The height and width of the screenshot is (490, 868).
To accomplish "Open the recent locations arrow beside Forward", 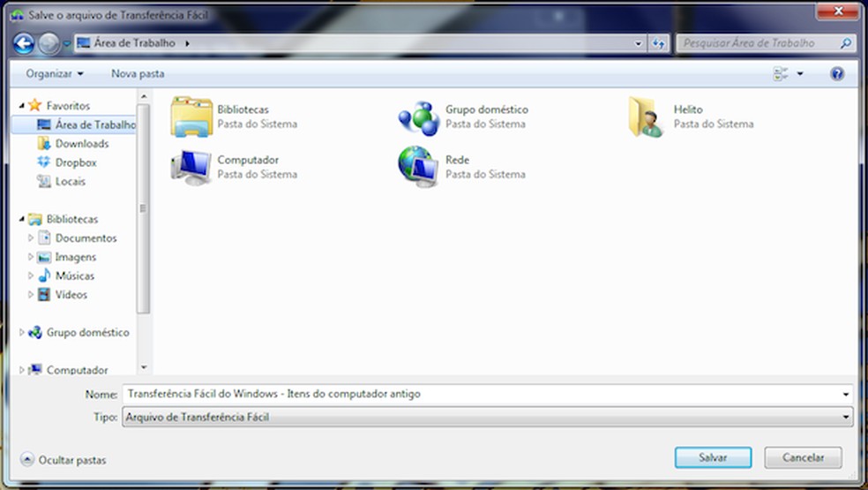I will click(66, 43).
